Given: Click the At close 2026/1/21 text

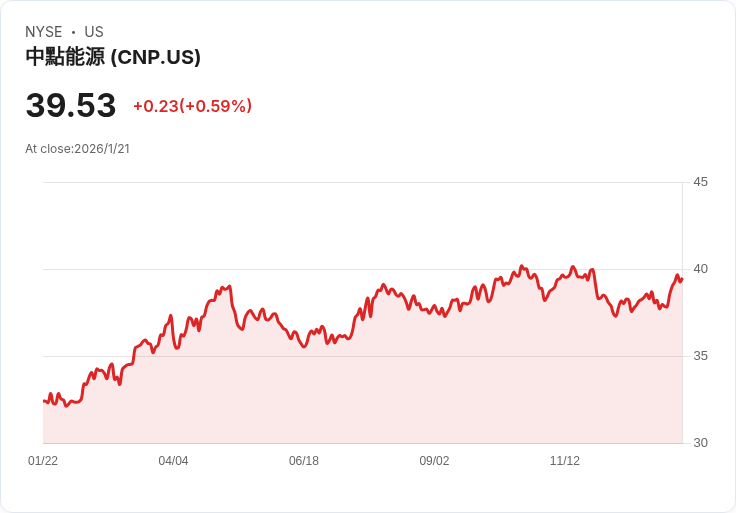Looking at the screenshot, I should (x=78, y=149).
